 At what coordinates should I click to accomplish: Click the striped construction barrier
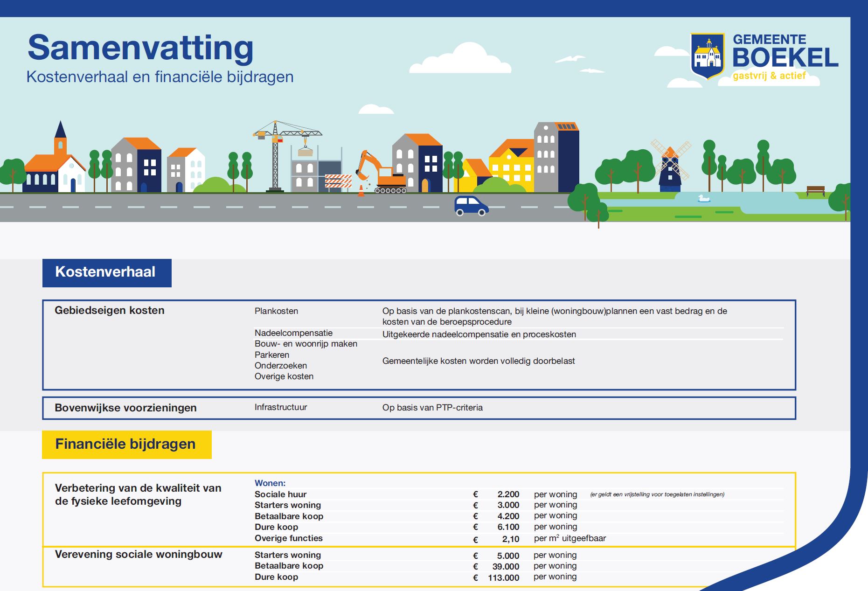(338, 181)
